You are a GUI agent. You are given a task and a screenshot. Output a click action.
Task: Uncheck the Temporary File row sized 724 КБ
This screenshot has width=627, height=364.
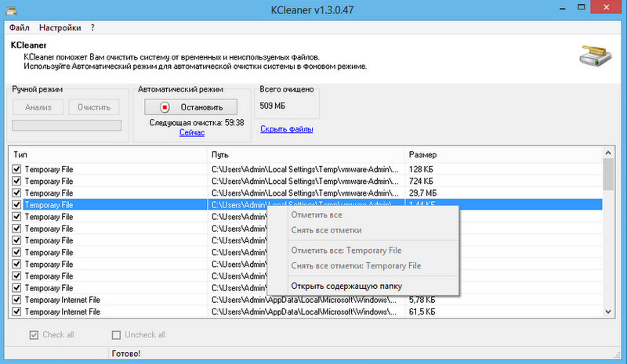pos(16,181)
